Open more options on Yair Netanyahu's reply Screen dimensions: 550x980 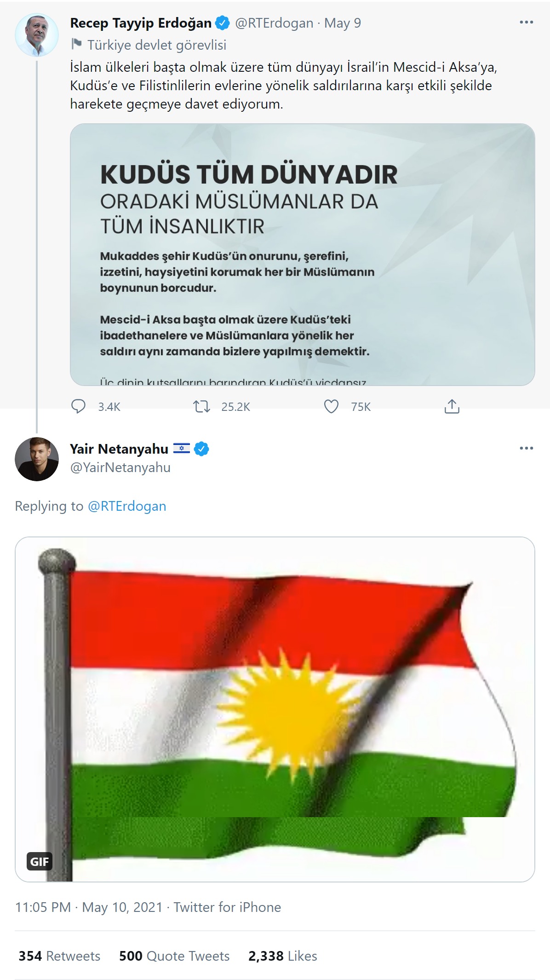[526, 448]
